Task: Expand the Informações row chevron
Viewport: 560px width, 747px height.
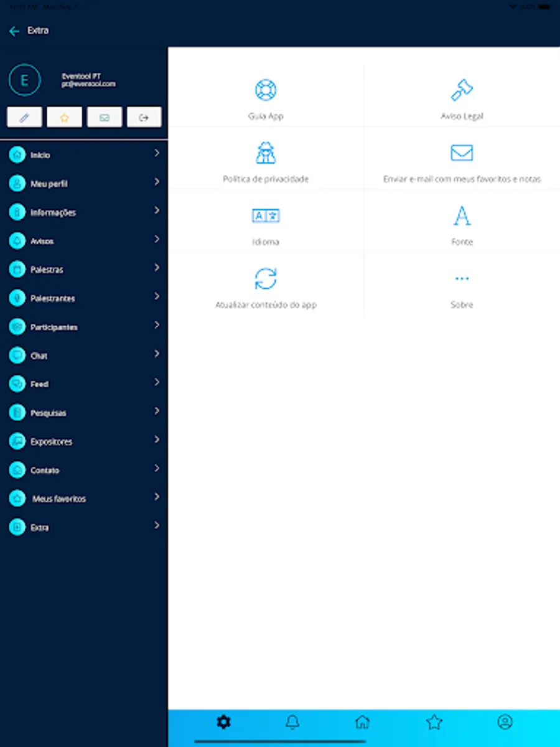Action: [157, 210]
